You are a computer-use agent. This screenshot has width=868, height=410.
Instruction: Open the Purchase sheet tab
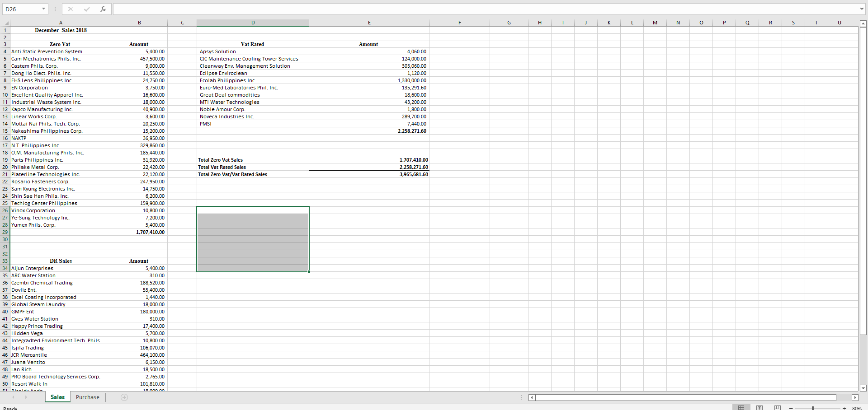click(x=88, y=397)
